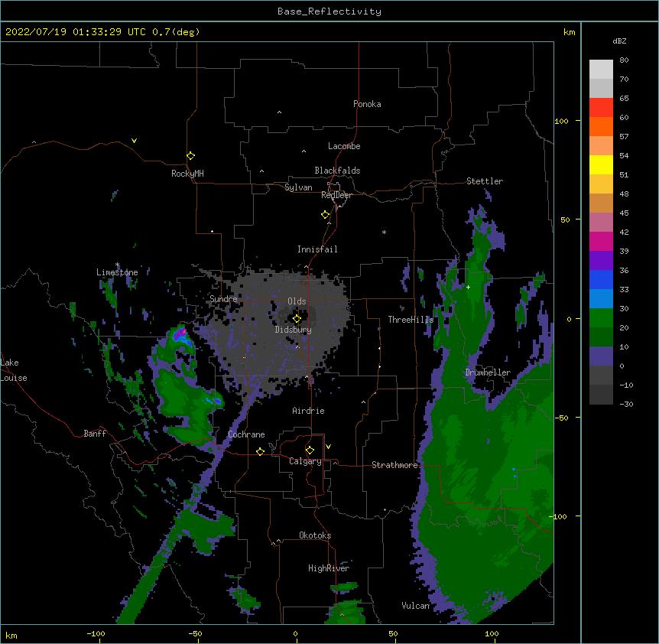Click the Blackfalds city label
659x644 pixels.
[337, 171]
